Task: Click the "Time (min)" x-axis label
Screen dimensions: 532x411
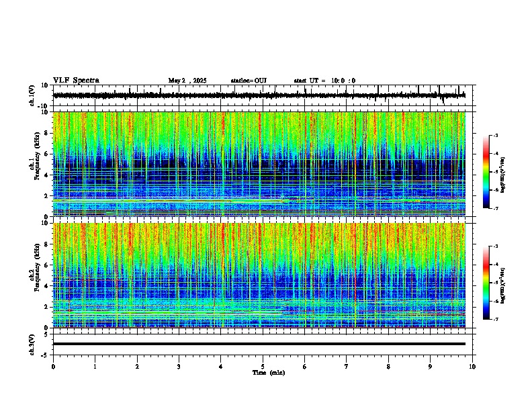Action: [269, 373]
